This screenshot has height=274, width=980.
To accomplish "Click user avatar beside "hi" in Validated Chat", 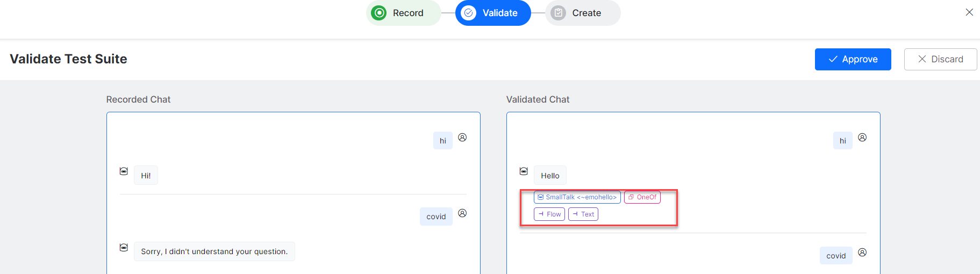I will (862, 138).
